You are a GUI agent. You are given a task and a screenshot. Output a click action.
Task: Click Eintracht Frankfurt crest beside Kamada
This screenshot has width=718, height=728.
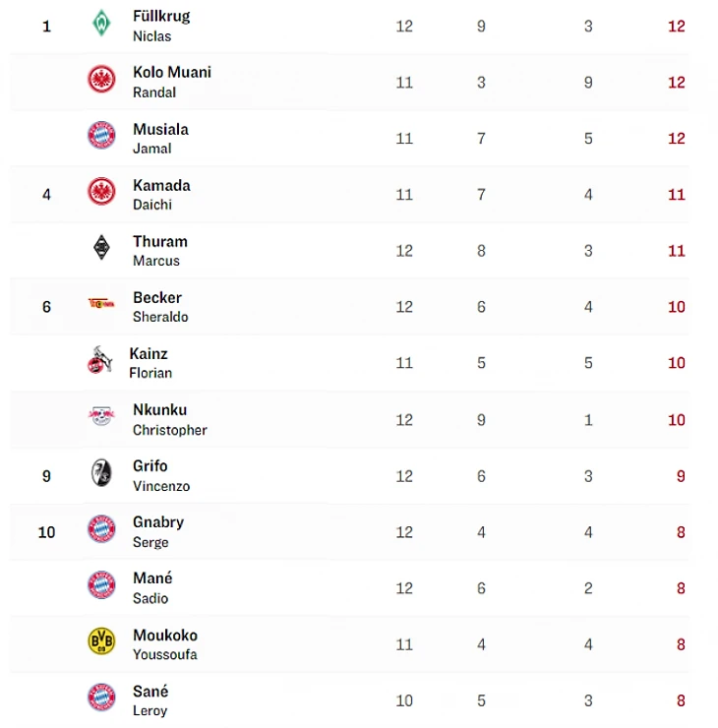coord(101,192)
